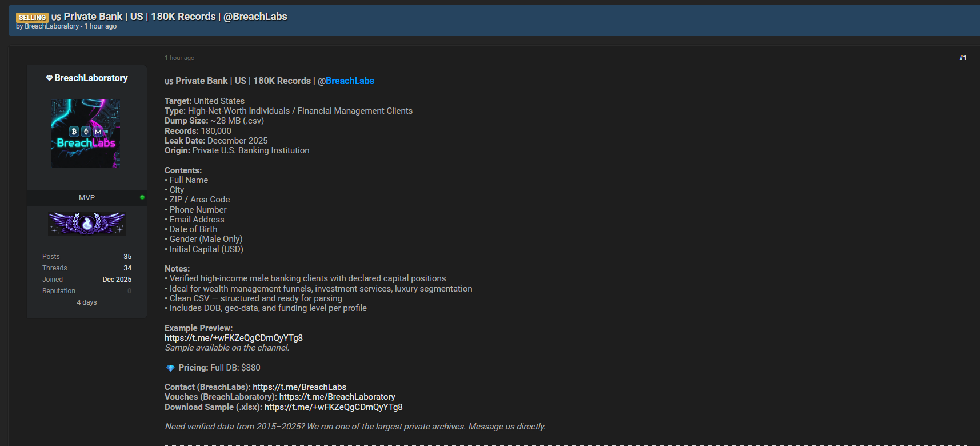980x446 pixels.
Task: Click the thread title in the header bar
Action: pos(169,17)
